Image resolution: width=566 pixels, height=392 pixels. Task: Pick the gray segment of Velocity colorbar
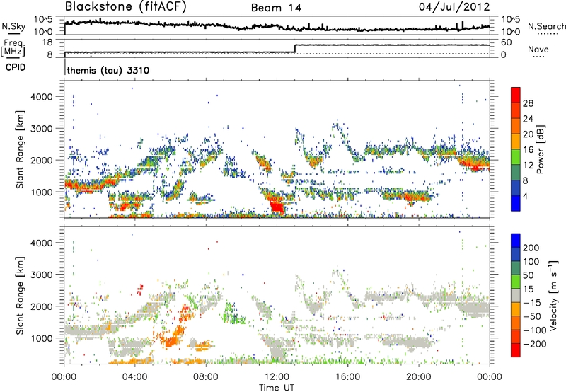click(x=516, y=295)
